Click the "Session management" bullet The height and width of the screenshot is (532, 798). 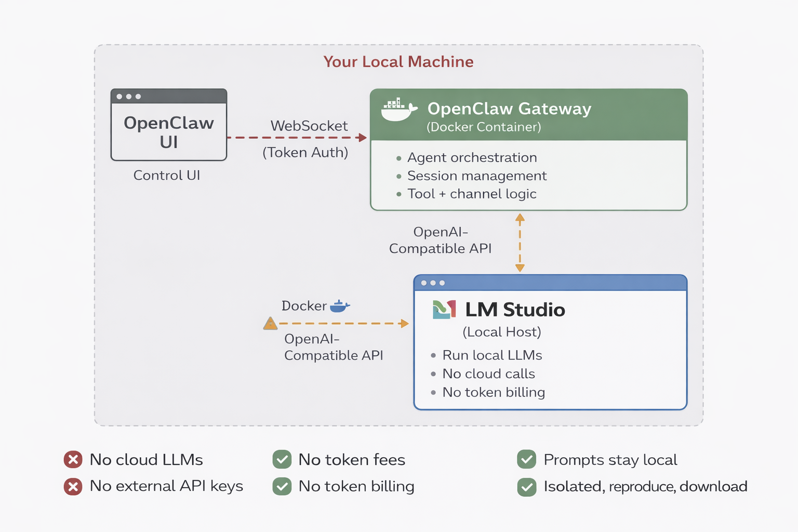pos(471,176)
